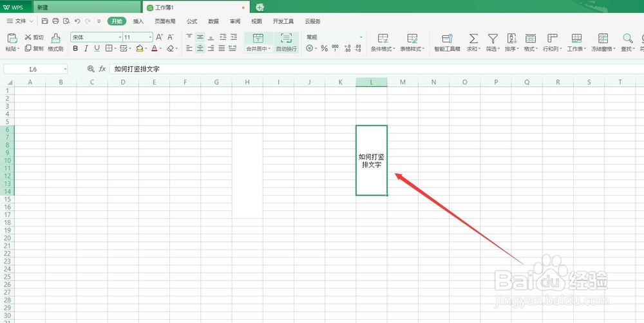
Task: Decrease decimal places icon
Action: tap(359, 48)
